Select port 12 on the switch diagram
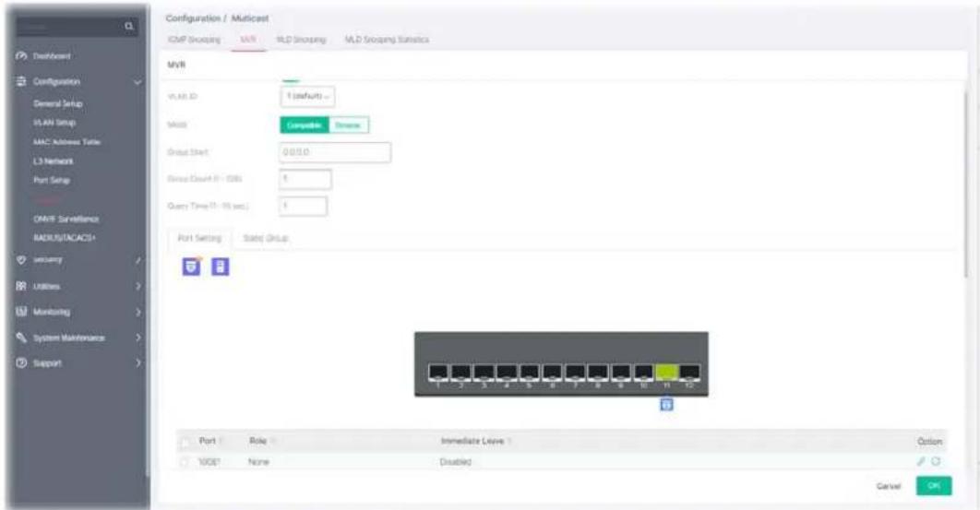 689,373
